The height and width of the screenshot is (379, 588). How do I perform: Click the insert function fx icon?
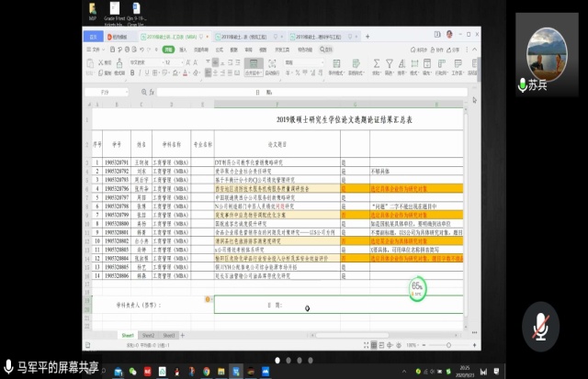click(x=150, y=92)
